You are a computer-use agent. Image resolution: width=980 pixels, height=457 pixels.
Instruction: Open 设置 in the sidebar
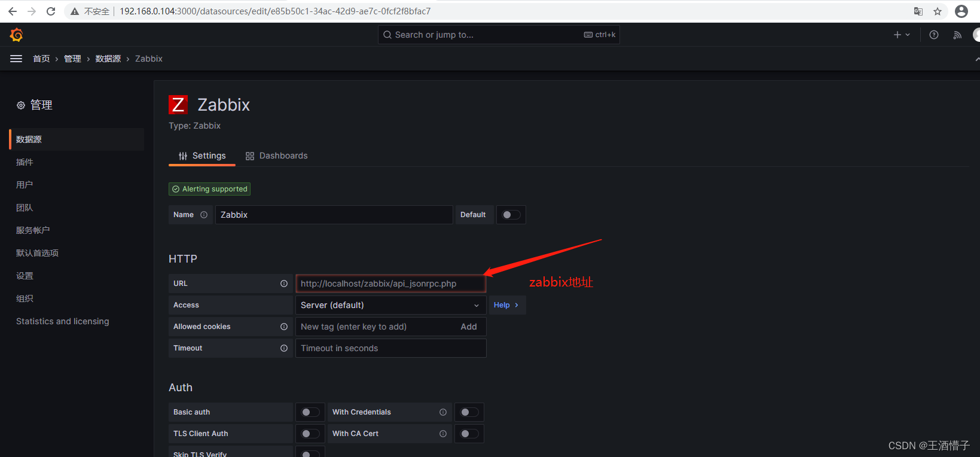coord(25,276)
